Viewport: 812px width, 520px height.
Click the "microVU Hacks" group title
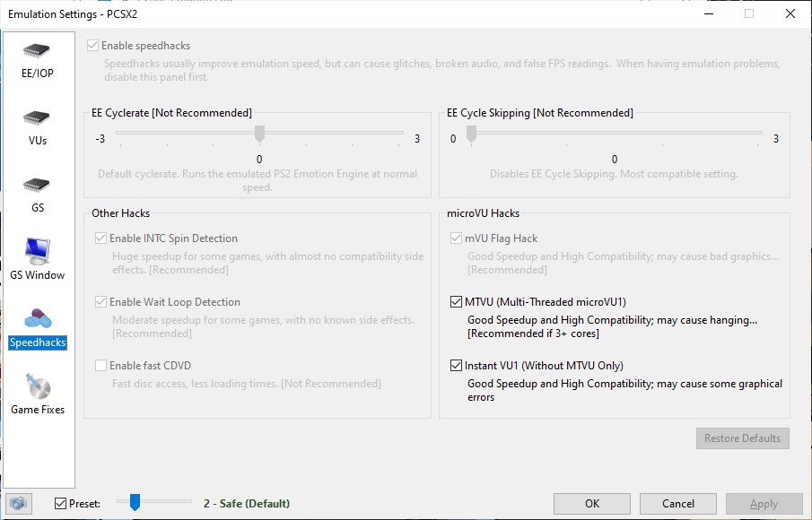pyautogui.click(x=483, y=213)
